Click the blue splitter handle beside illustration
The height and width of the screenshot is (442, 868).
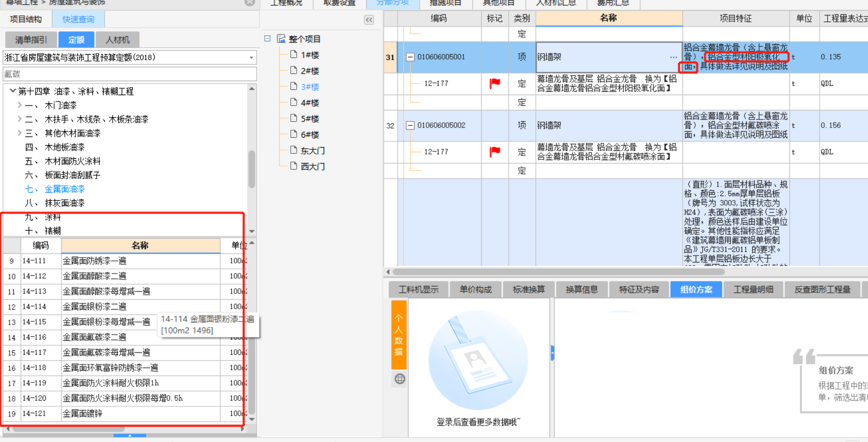(552, 353)
